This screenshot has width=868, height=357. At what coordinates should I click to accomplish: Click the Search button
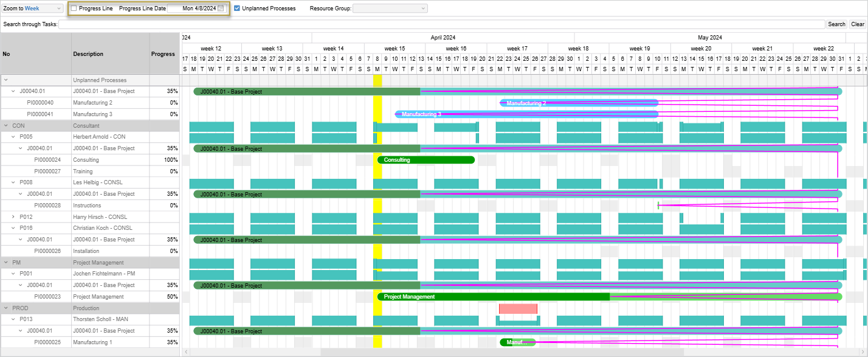[836, 24]
